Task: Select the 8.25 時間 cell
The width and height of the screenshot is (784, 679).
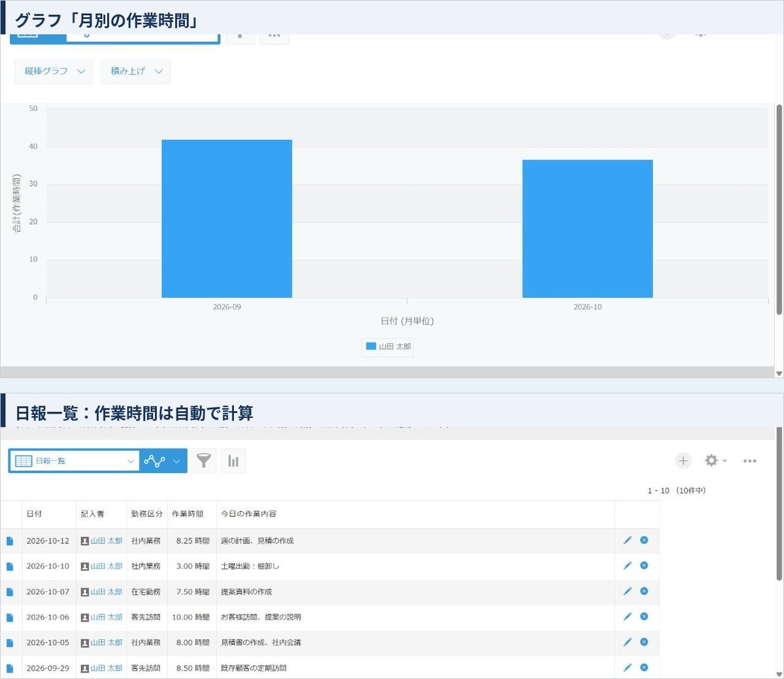Action: tap(193, 541)
